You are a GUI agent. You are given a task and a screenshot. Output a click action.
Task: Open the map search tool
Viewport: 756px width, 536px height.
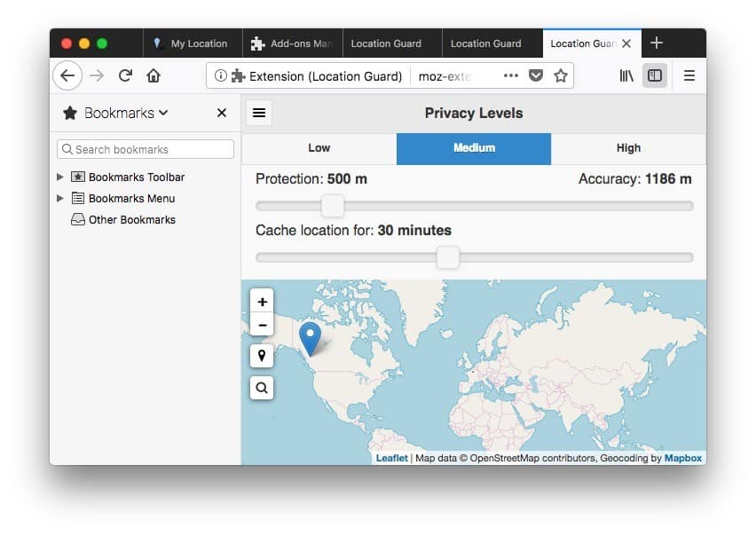tap(262, 388)
